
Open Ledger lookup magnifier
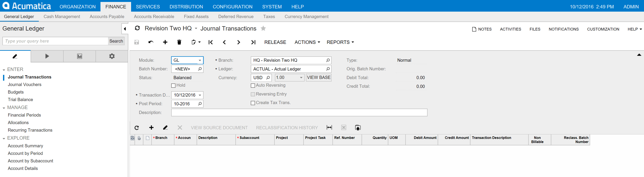point(328,69)
